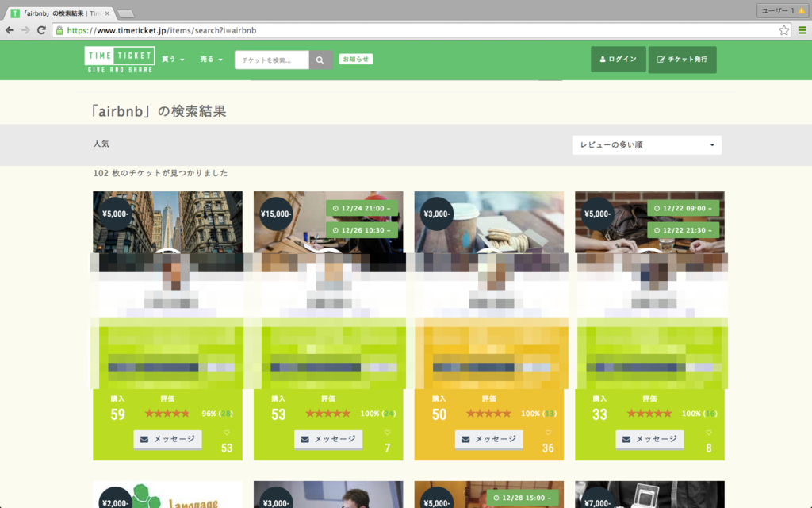Click star rating showing 100% (13)
Viewport: 812px width, 508px height.
[x=488, y=413]
